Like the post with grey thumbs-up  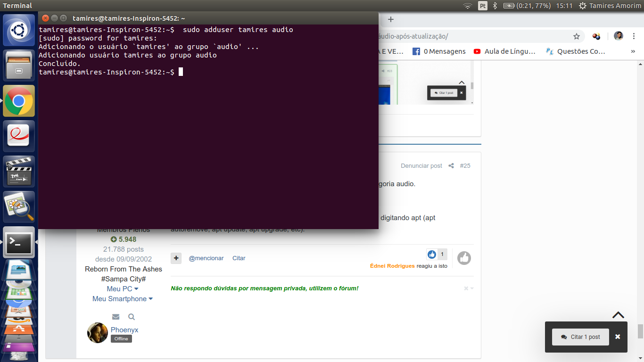coord(464,258)
